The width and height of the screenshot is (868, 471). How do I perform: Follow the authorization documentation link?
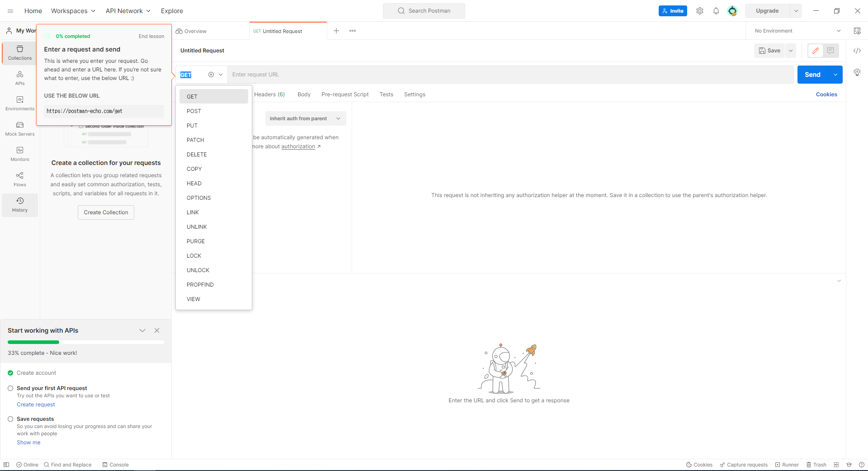[x=298, y=146]
